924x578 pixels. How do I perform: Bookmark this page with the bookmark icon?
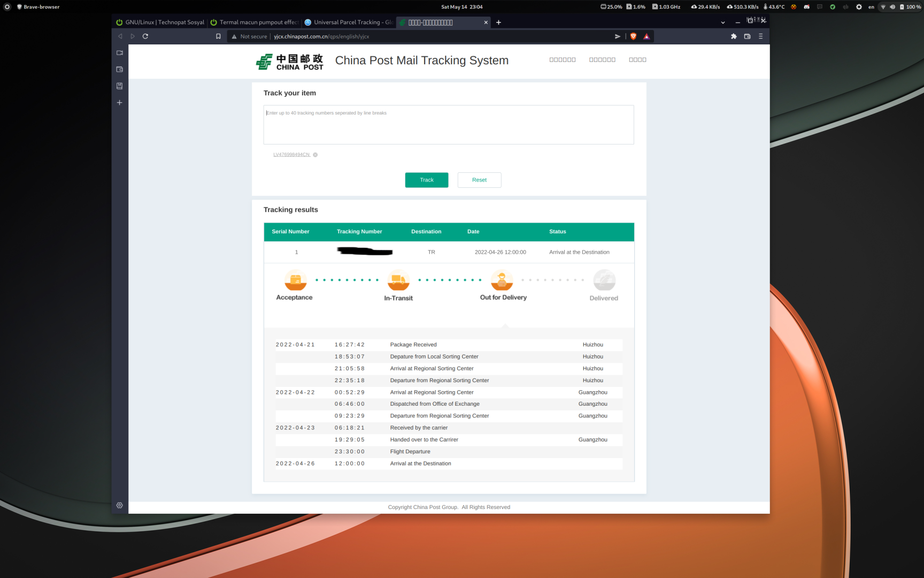click(x=218, y=36)
